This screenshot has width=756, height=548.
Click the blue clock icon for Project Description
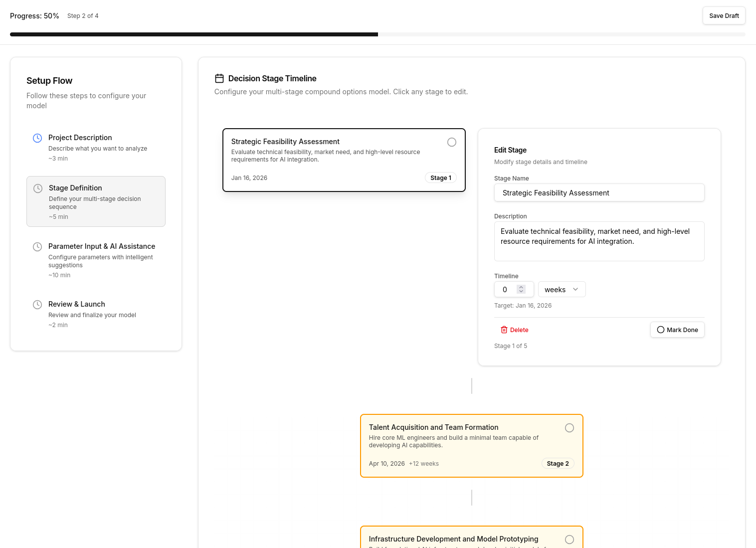click(x=37, y=138)
